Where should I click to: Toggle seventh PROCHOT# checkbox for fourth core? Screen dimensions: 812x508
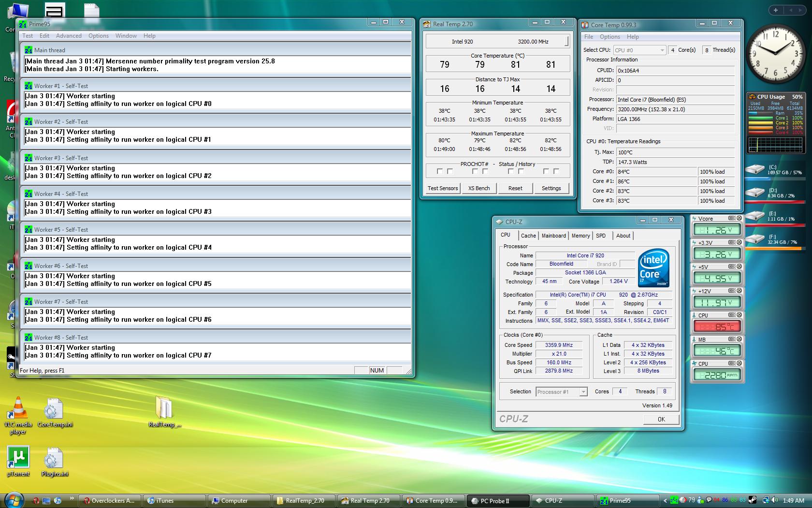(x=546, y=171)
